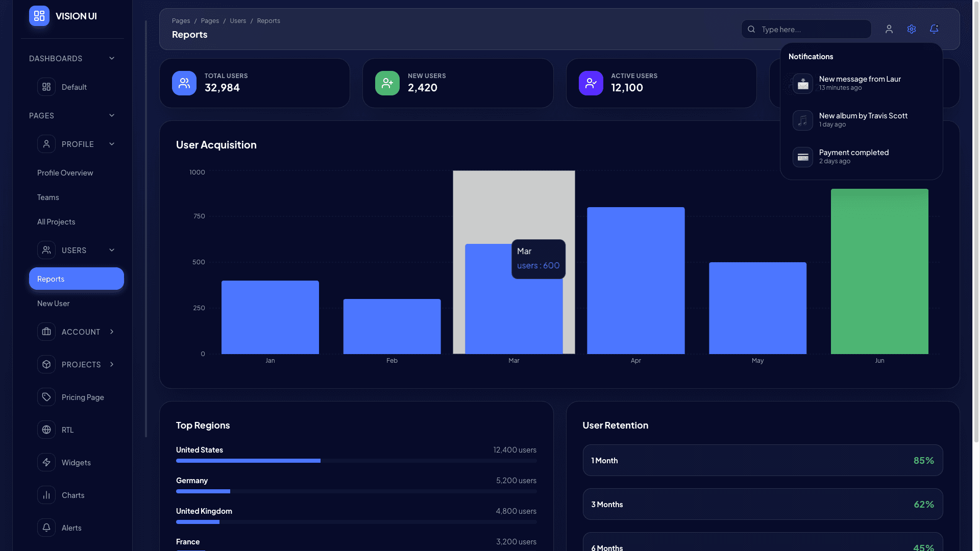Open the Pricing Page link
This screenshot has width=980, height=551.
point(82,397)
